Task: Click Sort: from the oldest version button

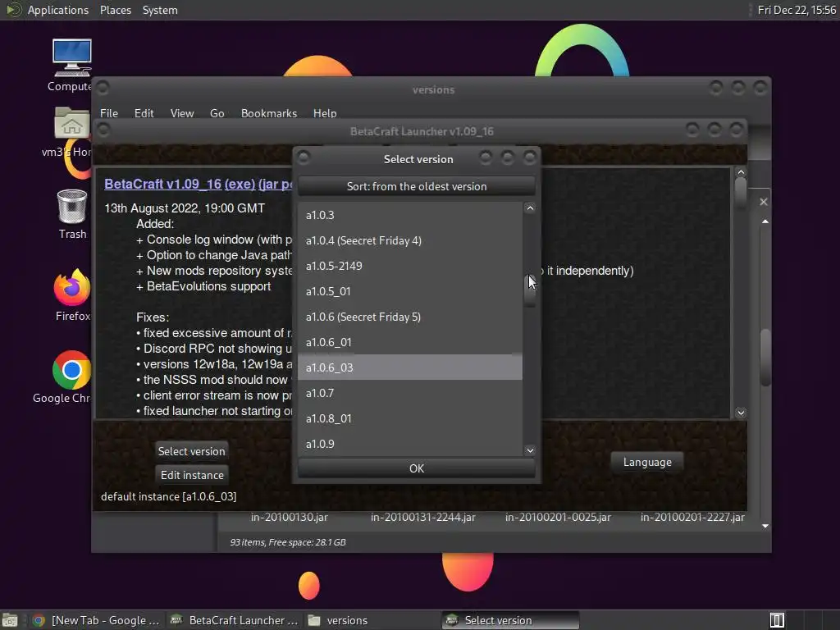Action: coord(416,186)
